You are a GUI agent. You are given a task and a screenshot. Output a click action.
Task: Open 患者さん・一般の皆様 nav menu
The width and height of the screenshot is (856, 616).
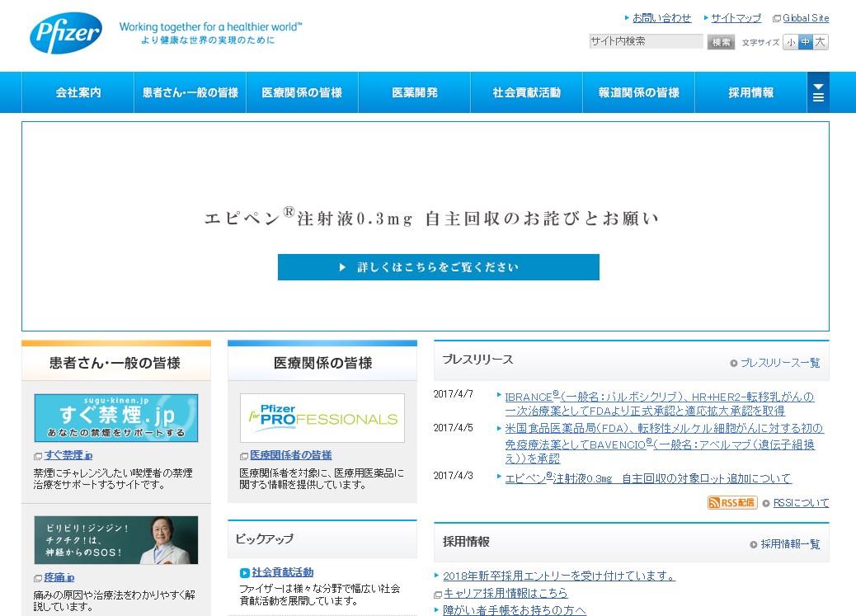(x=190, y=92)
